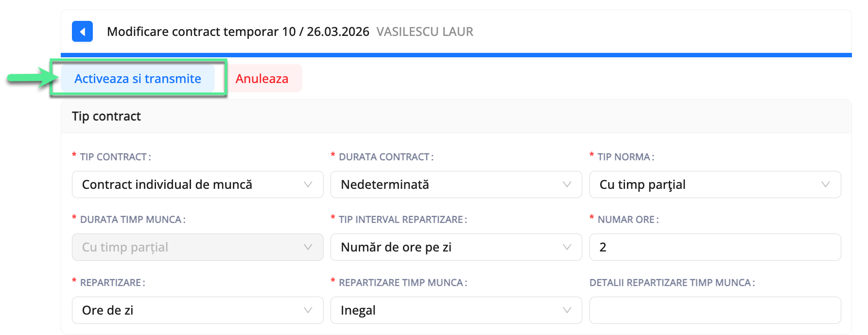Click the chevron on Contract individual de muncă
This screenshot has width=868, height=335.
307,184
